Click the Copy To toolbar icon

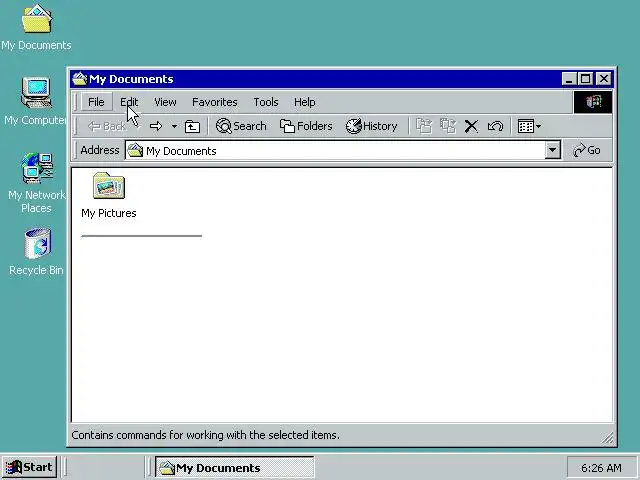tap(448, 126)
